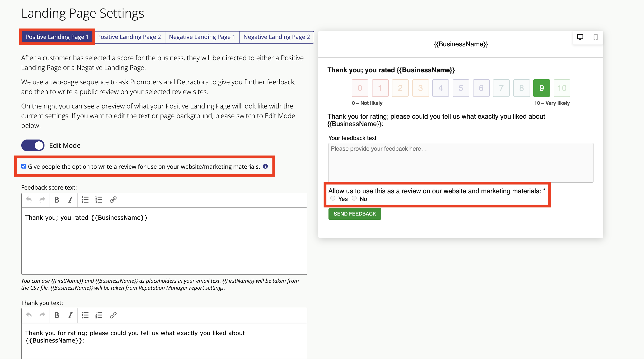Redo in Feedback score text editor

tap(42, 200)
